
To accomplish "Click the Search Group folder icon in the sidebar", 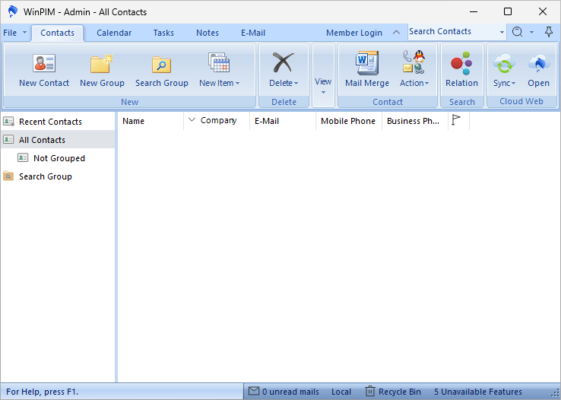I will 8,176.
